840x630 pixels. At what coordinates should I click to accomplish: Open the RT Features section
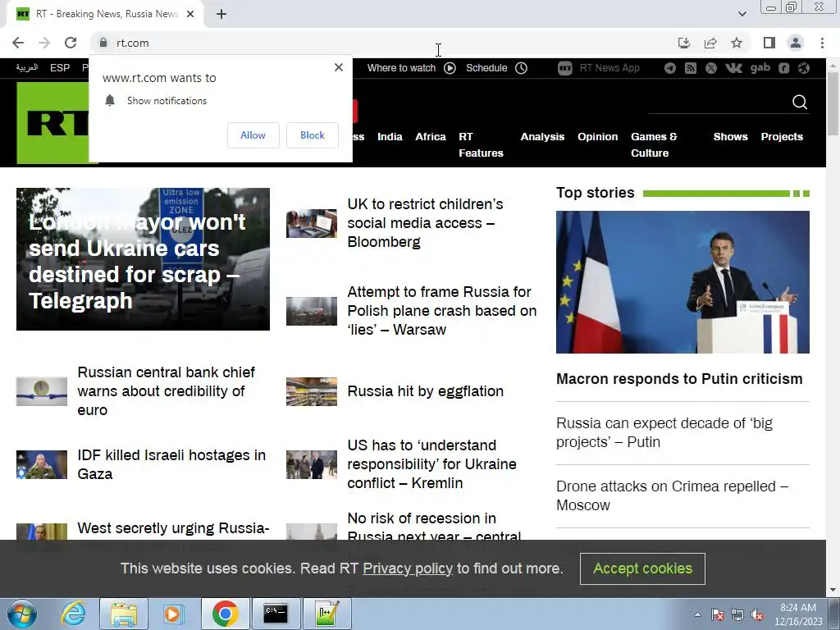point(481,144)
